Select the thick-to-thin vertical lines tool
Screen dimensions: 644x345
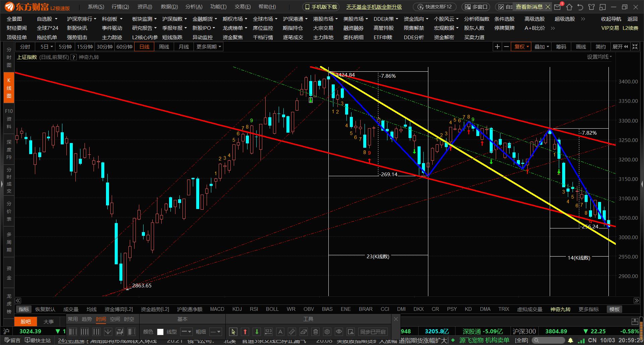(131, 332)
